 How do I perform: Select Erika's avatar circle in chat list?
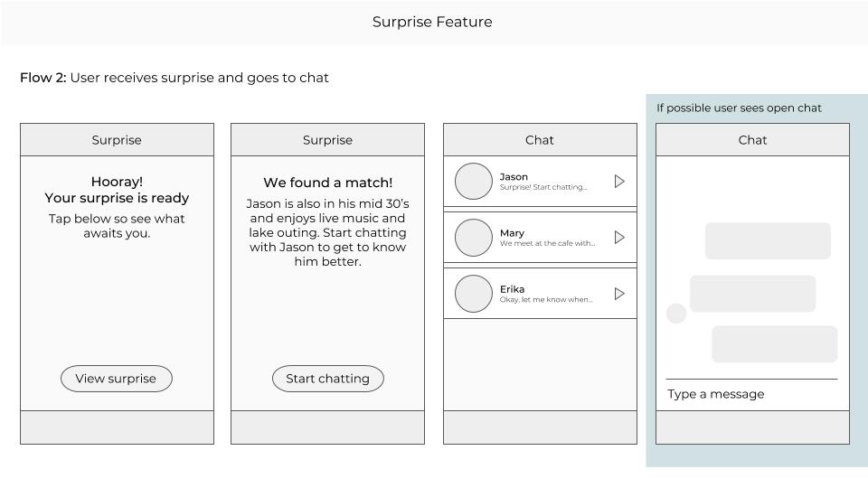[x=473, y=294]
